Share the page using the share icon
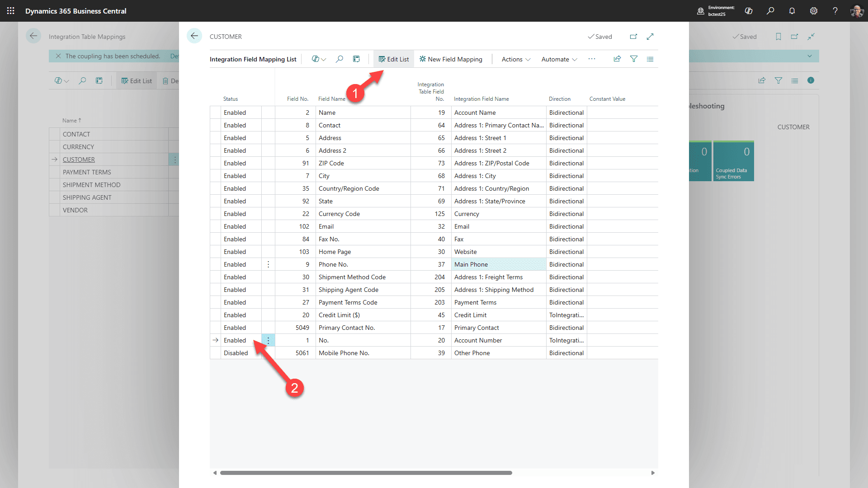Image resolution: width=868 pixels, height=488 pixels. [x=617, y=59]
